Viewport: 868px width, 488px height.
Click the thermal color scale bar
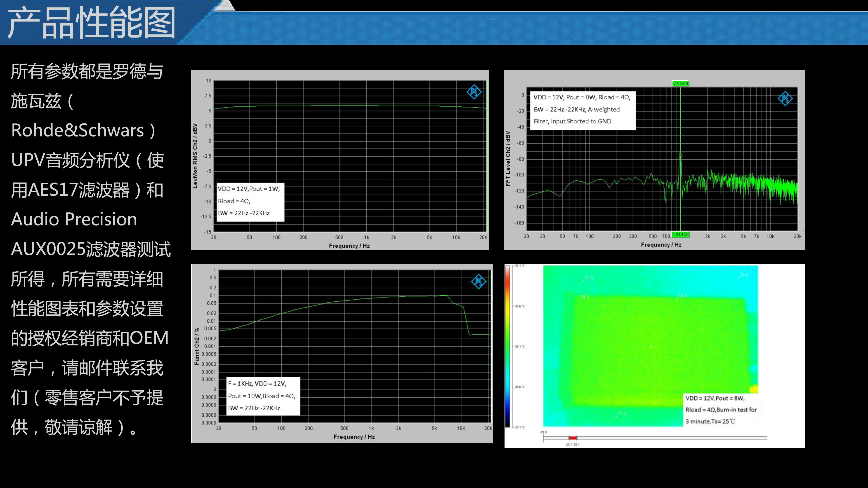[507, 346]
